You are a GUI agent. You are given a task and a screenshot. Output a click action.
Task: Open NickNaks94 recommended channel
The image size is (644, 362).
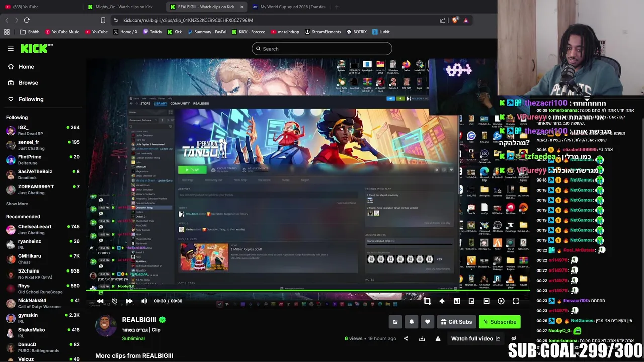coord(43,303)
